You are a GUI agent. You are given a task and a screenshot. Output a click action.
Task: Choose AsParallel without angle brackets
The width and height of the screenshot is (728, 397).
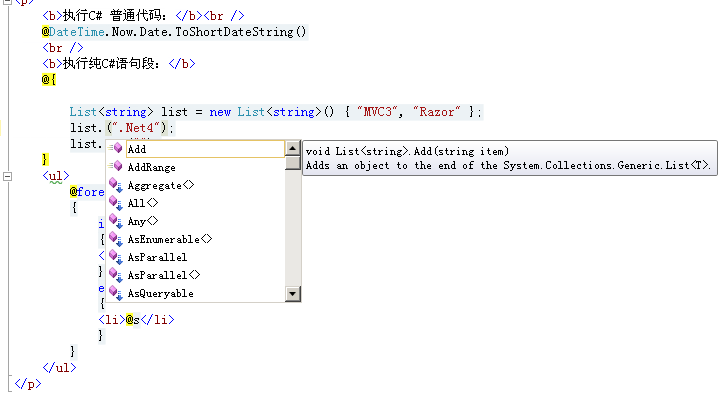(x=157, y=257)
